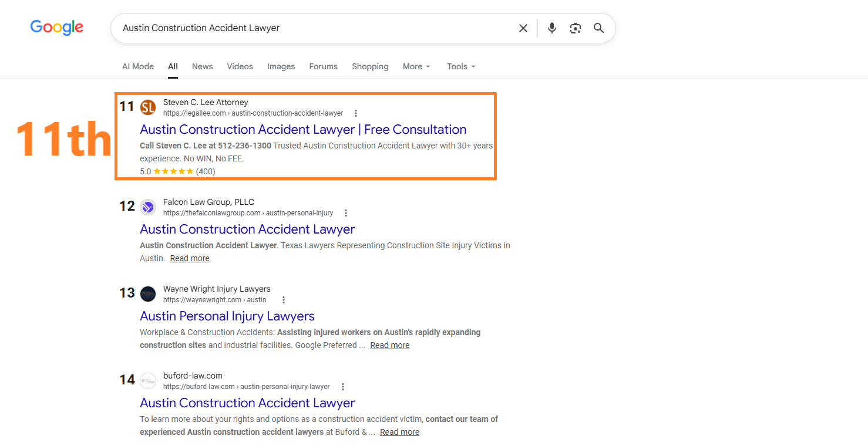Viewport: 868px width, 446px height.
Task: Open Google Lens image search icon
Action: tap(576, 28)
